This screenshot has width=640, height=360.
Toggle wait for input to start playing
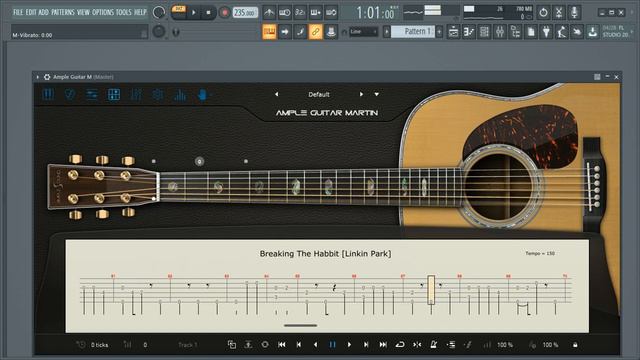pos(284,13)
